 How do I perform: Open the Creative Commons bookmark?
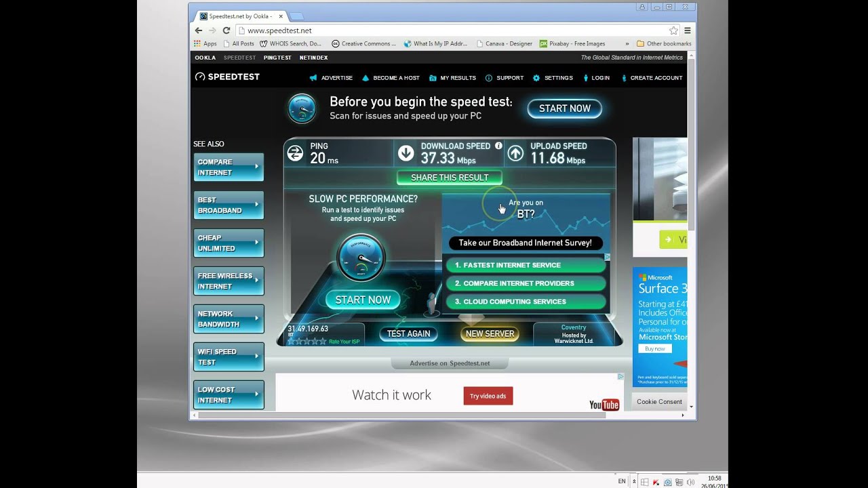(x=363, y=43)
